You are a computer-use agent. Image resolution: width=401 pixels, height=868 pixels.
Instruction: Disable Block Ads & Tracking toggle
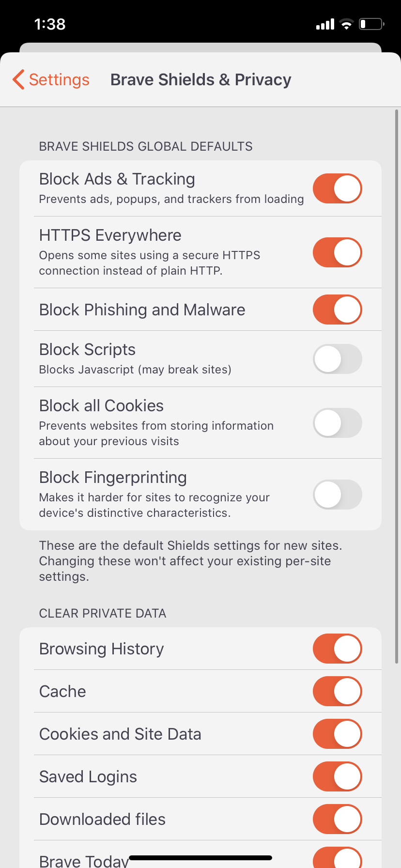[338, 188]
